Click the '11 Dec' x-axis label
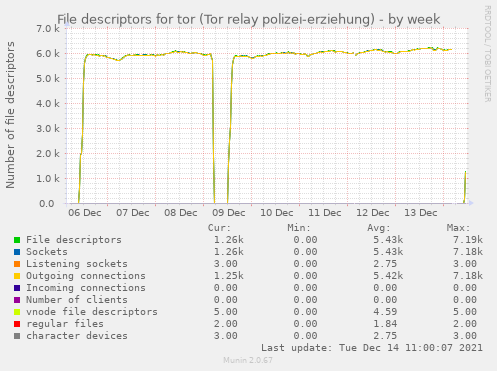The width and height of the screenshot is (497, 371). point(325,213)
